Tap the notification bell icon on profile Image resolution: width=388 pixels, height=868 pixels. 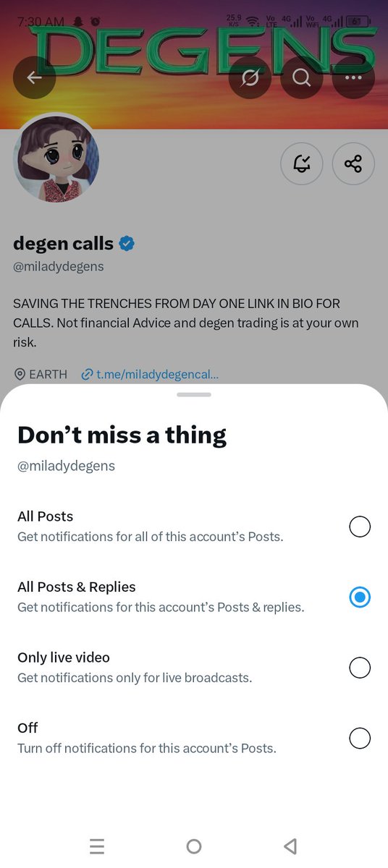pyautogui.click(x=302, y=164)
